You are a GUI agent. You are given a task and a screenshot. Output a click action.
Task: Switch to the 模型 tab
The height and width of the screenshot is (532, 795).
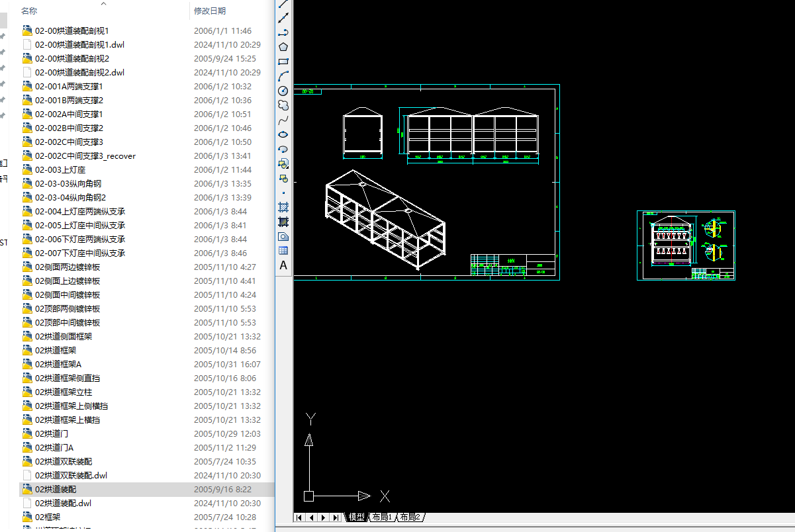click(x=356, y=517)
